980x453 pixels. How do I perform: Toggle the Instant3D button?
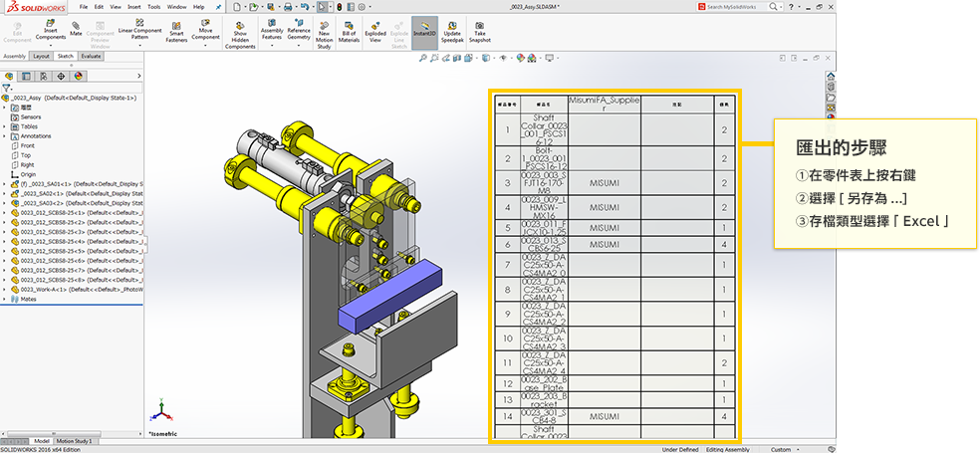[424, 28]
